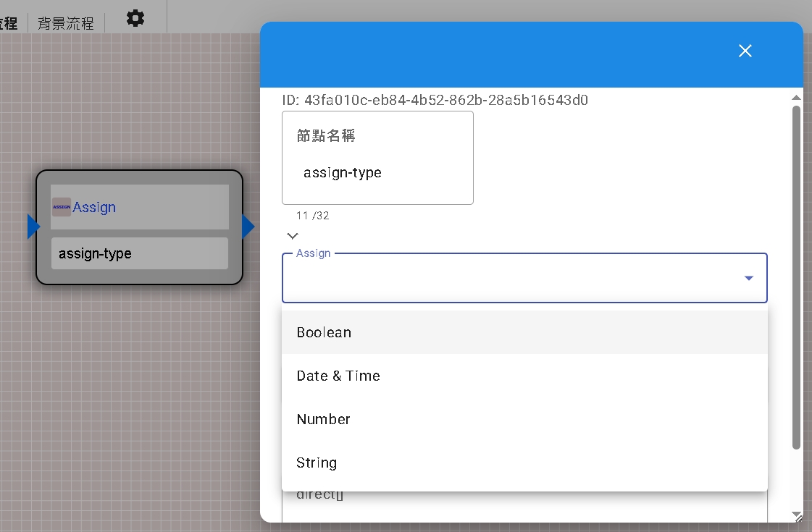The image size is (812, 532).
Task: Click the dialog scrollbar down arrow
Action: (x=797, y=511)
